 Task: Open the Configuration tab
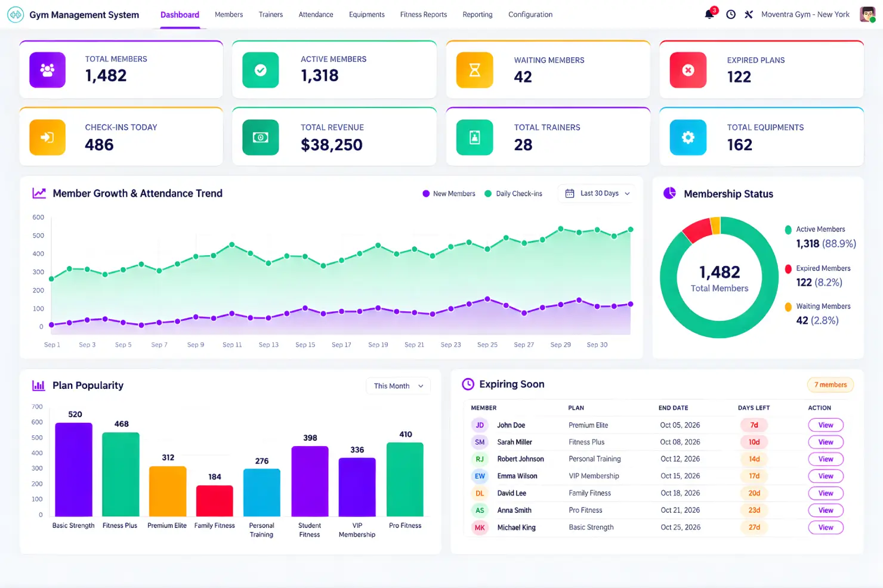coord(530,14)
